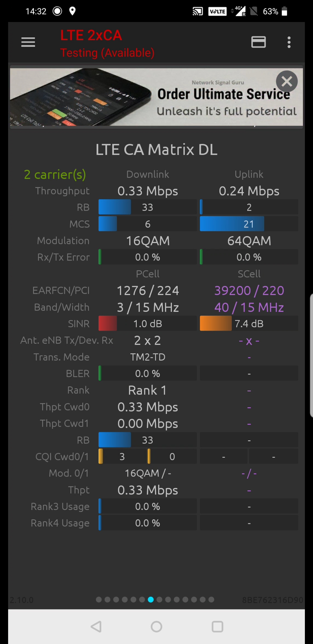Tap the 2 carrier(s) label
313x644 pixels.
coord(55,175)
